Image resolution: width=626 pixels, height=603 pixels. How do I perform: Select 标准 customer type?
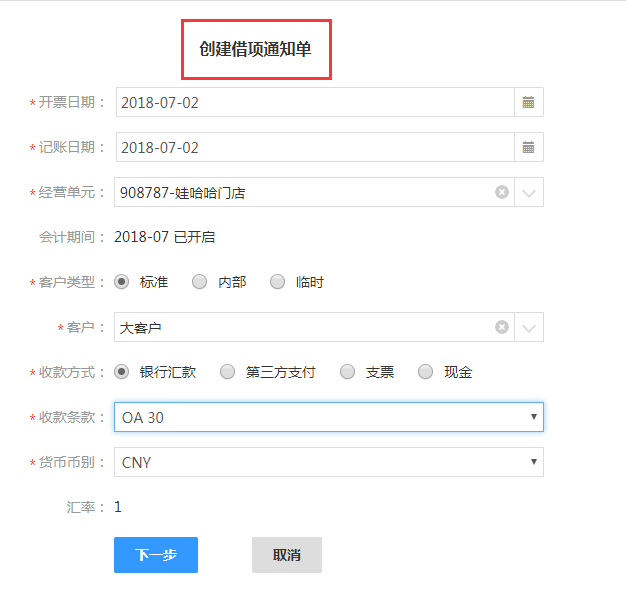tap(121, 282)
